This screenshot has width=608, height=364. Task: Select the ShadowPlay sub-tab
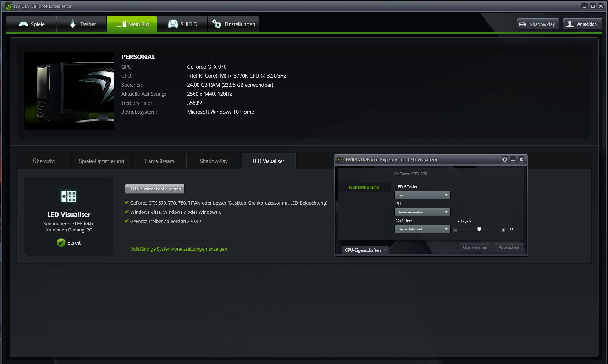[x=214, y=161]
